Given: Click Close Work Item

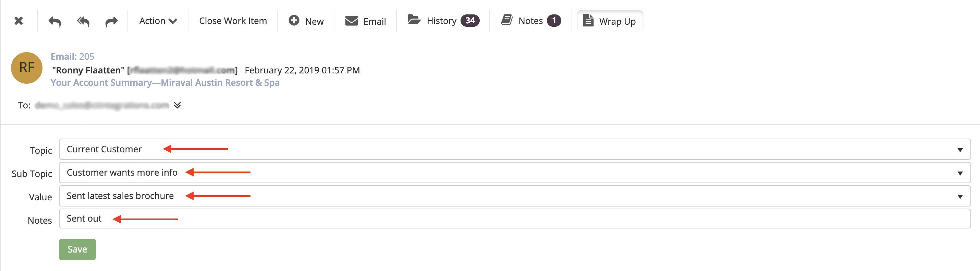Looking at the screenshot, I should [233, 21].
